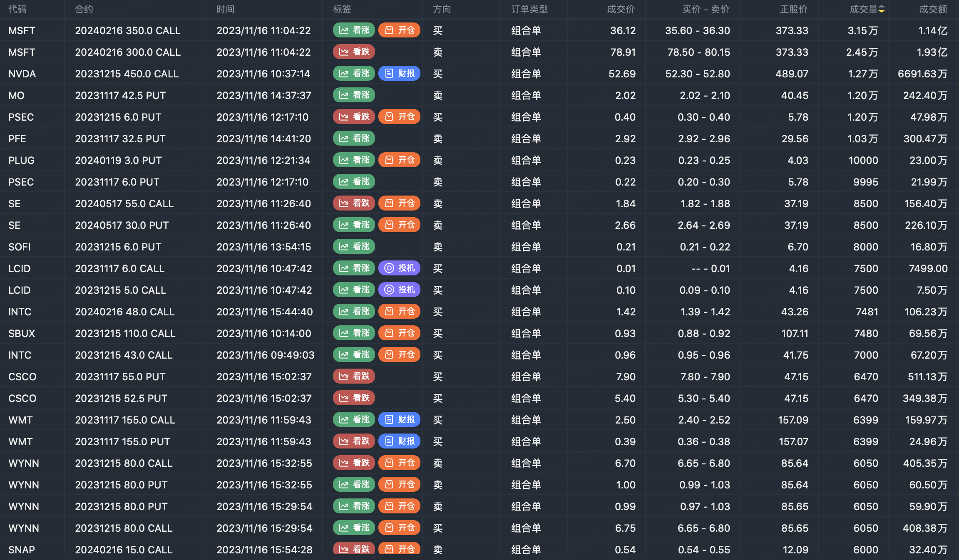This screenshot has height=560, width=959.
Task: Click the 看跌 tag on SNAP 15.0 CALL row
Action: tap(354, 549)
